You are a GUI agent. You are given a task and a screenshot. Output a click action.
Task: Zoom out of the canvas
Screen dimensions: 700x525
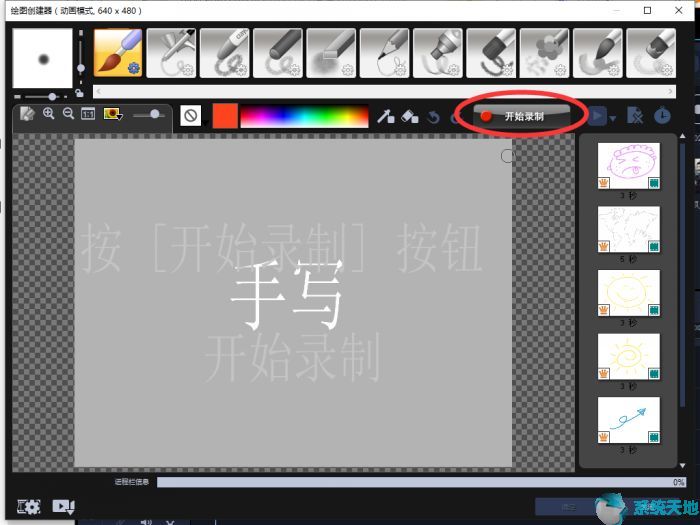pos(68,113)
